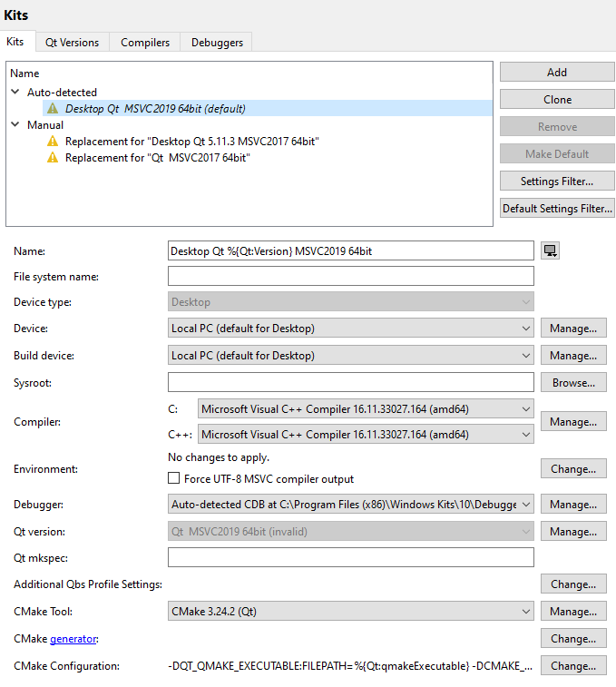The image size is (616, 687).
Task: Click the kit icon button next to Name field
Action: point(550,250)
